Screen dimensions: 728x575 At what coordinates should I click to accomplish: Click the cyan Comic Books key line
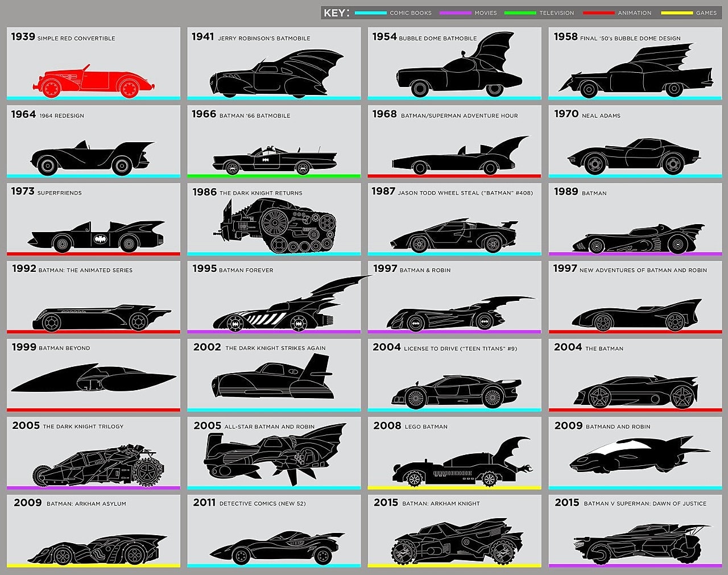(x=370, y=13)
